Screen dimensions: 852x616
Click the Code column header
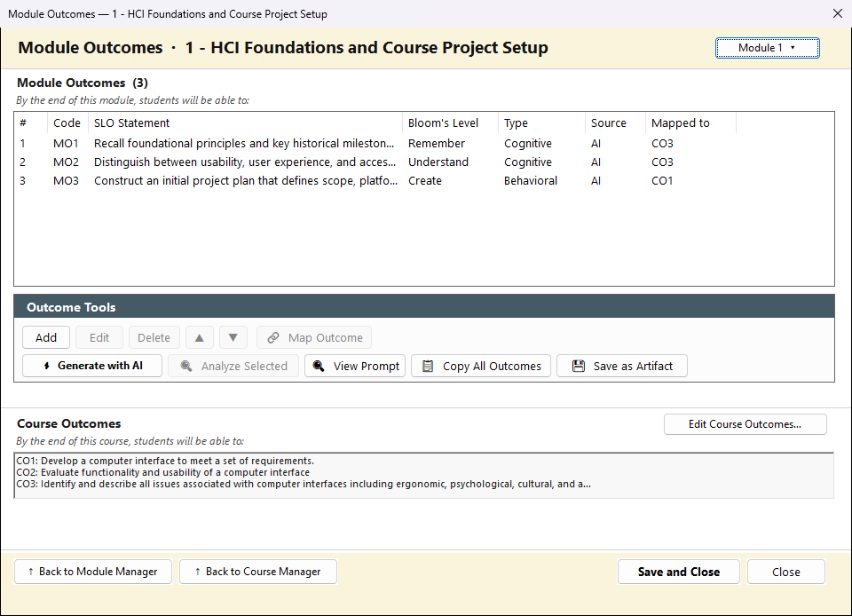[x=67, y=122]
